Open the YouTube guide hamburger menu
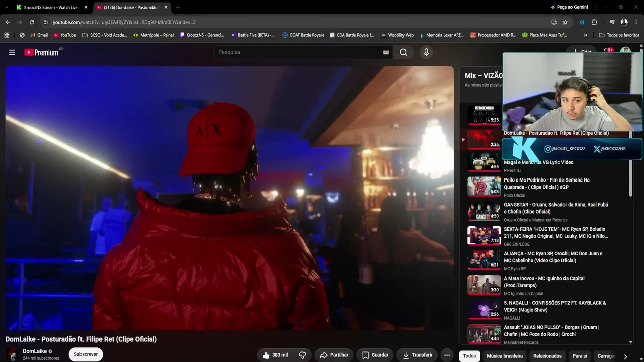The width and height of the screenshot is (644, 362). (12, 52)
